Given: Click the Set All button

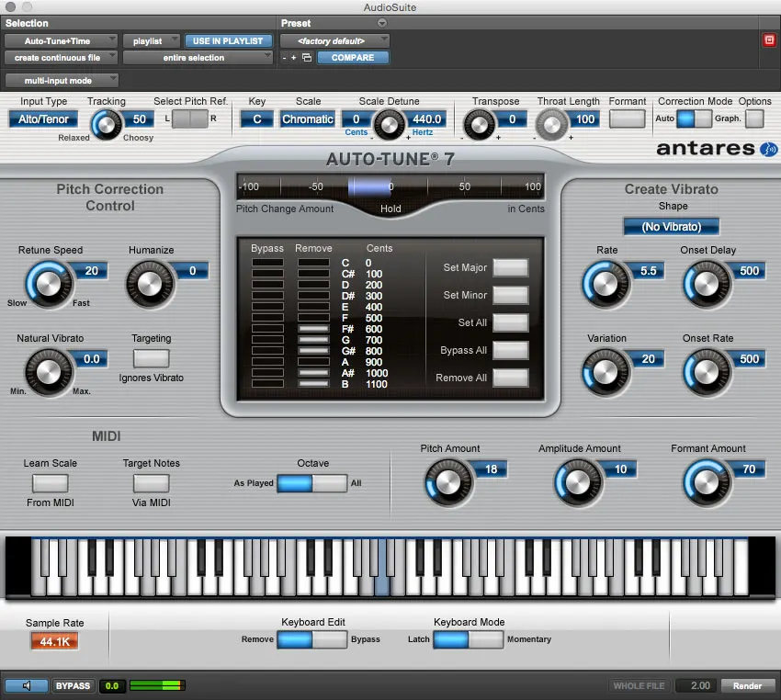Looking at the screenshot, I should [x=511, y=322].
